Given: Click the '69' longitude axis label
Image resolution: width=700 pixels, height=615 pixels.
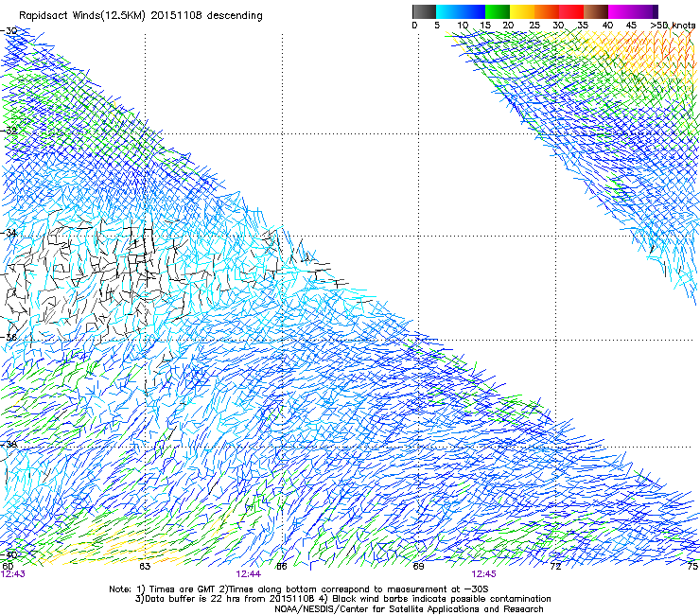Looking at the screenshot, I should [x=418, y=567].
